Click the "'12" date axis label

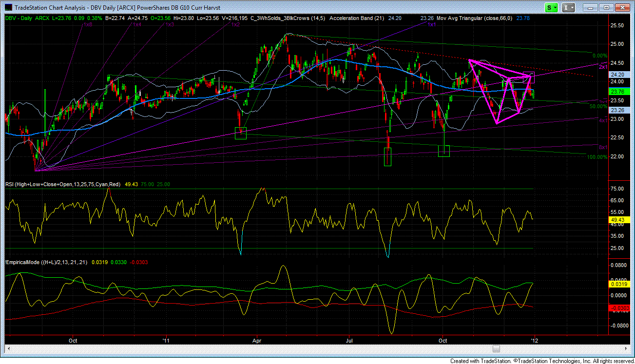534,340
